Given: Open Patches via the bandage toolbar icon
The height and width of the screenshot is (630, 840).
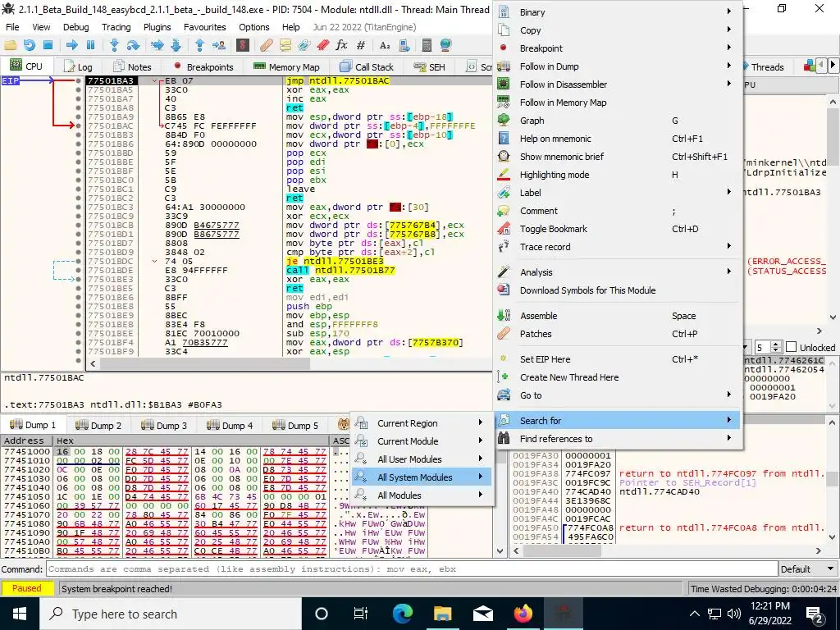Looking at the screenshot, I should 267,46.
